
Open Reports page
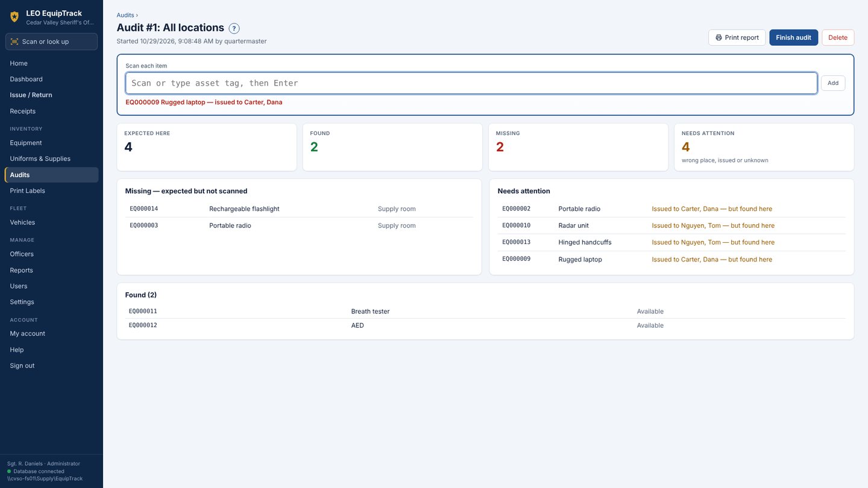click(51, 270)
